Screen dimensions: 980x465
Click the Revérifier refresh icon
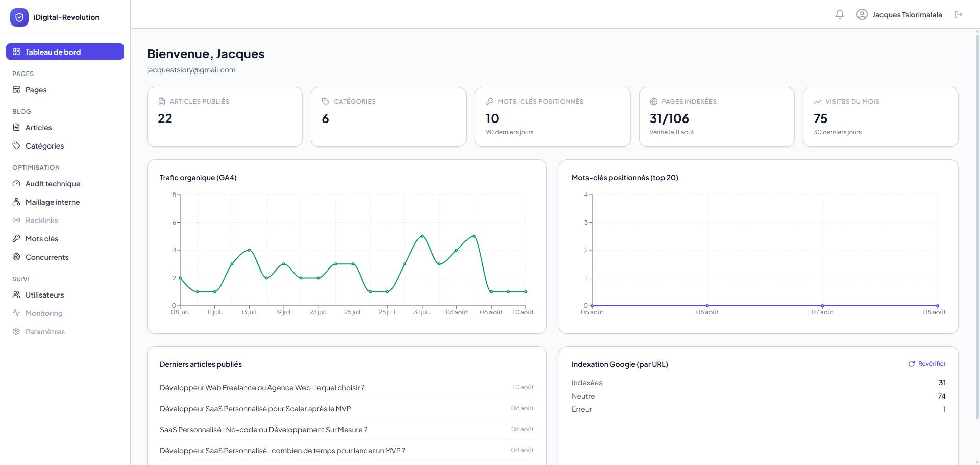tap(912, 364)
